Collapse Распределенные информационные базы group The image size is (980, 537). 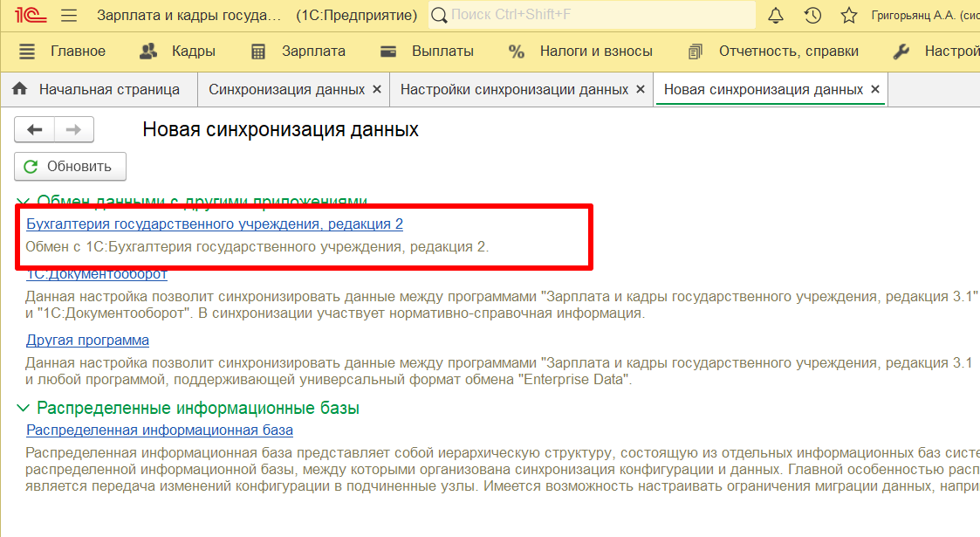tap(23, 409)
